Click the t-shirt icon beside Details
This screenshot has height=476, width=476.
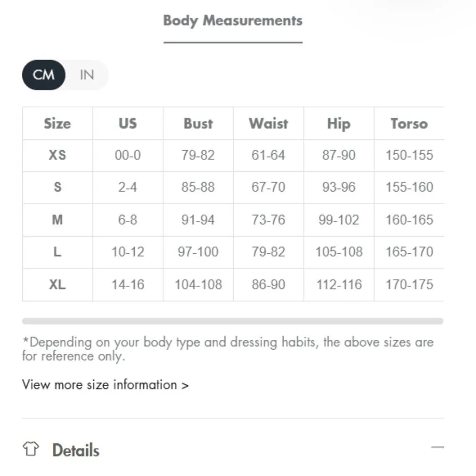click(x=30, y=449)
